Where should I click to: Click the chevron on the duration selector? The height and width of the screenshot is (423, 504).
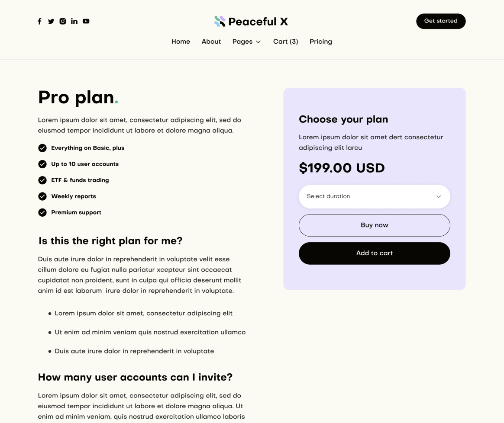[x=438, y=196]
